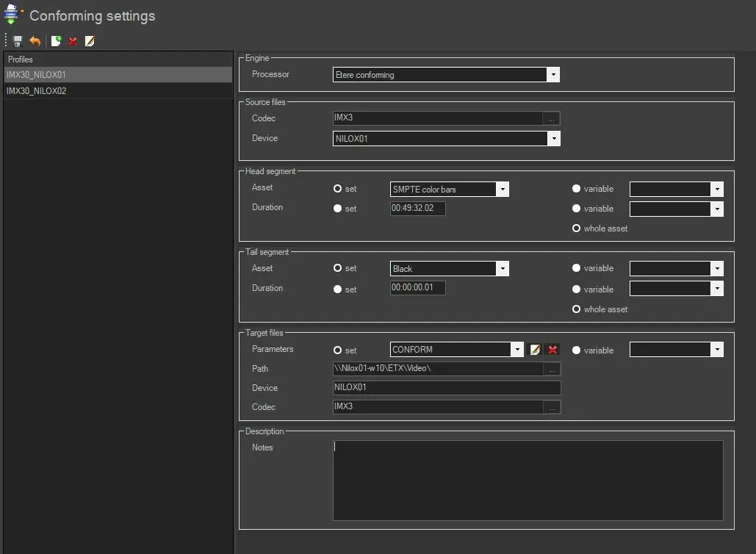756x554 pixels.
Task: Browse for the source files codec
Action: (552, 119)
